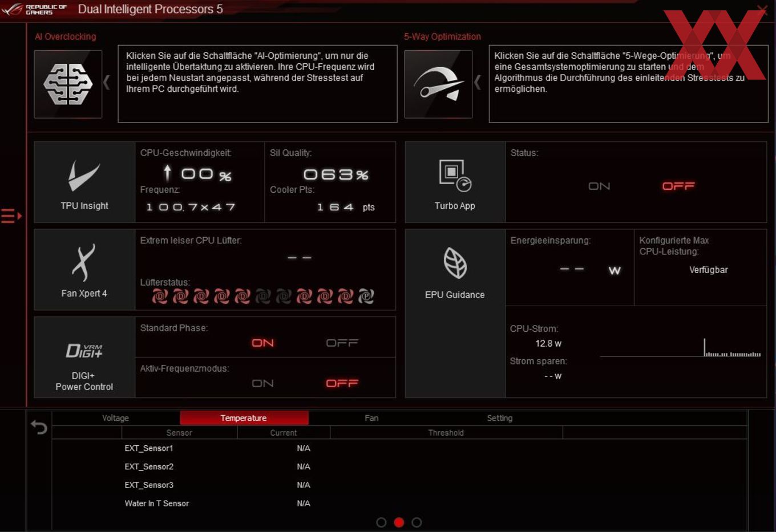Click the back arrow beside the monitor tabs
This screenshot has height=532, width=776.
[39, 427]
